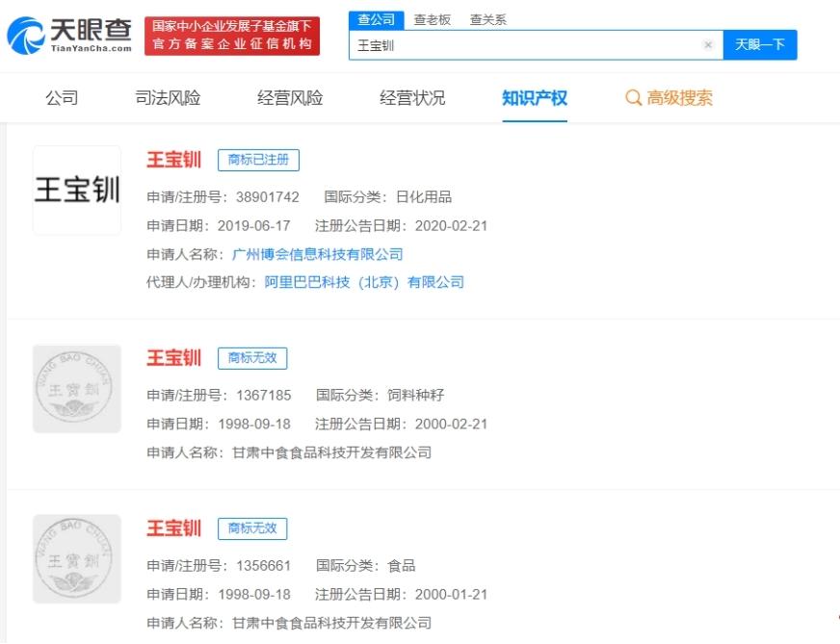840x644 pixels.
Task: Switch to the 司法风险 tab
Action: point(168,98)
